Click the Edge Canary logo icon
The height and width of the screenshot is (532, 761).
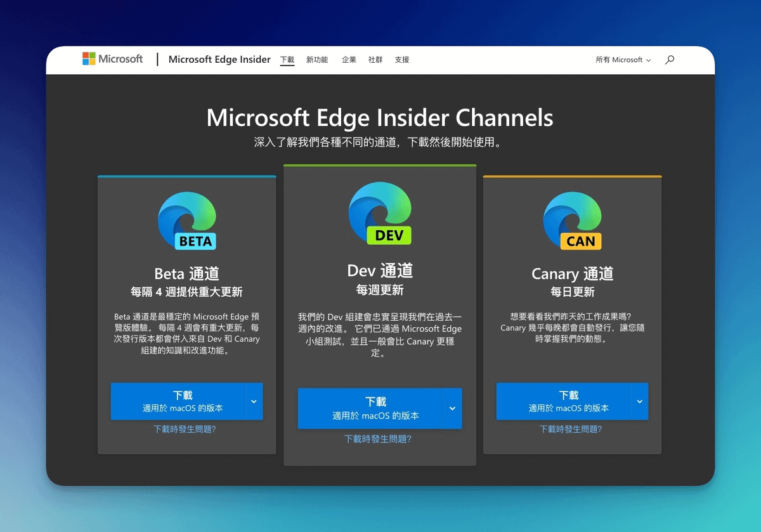click(572, 220)
